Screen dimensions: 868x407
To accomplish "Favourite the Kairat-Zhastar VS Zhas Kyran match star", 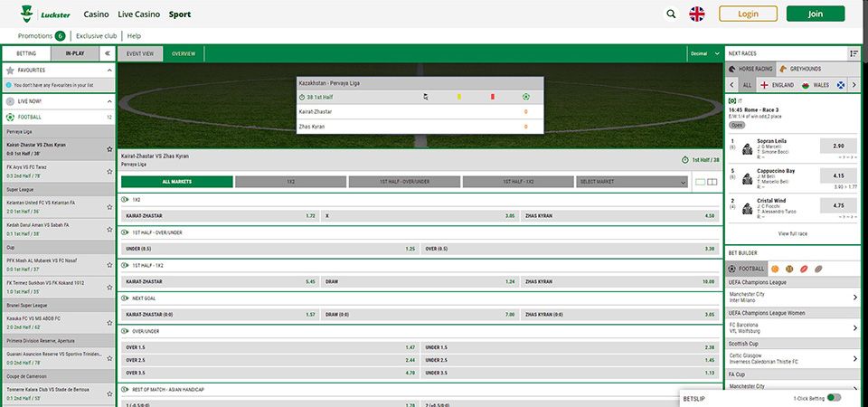I will [x=109, y=148].
